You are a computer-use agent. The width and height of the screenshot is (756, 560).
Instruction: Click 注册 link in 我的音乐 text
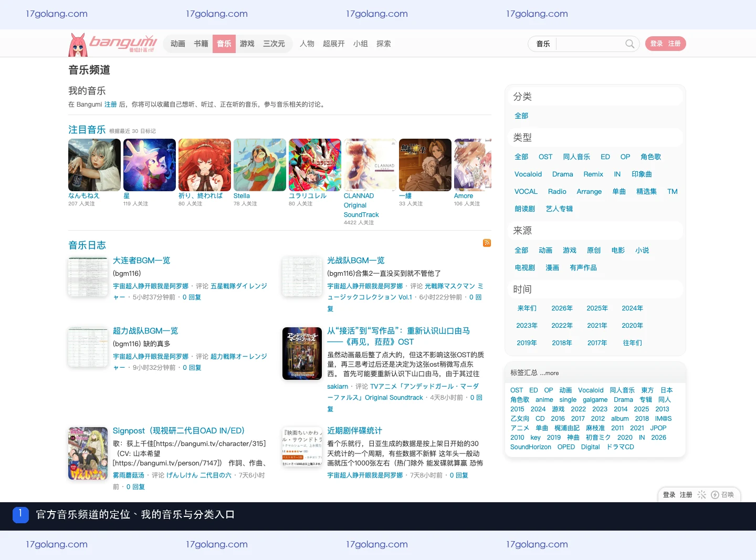(x=111, y=105)
